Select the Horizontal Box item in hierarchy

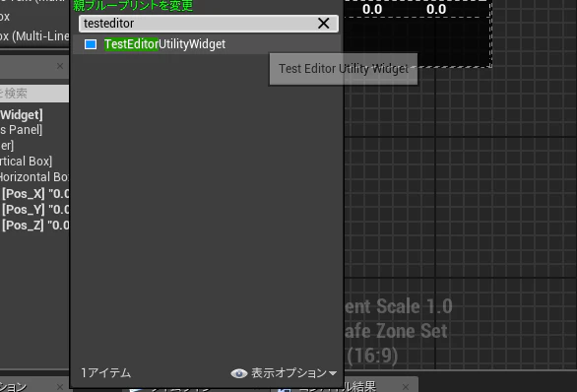pyautogui.click(x=34, y=177)
